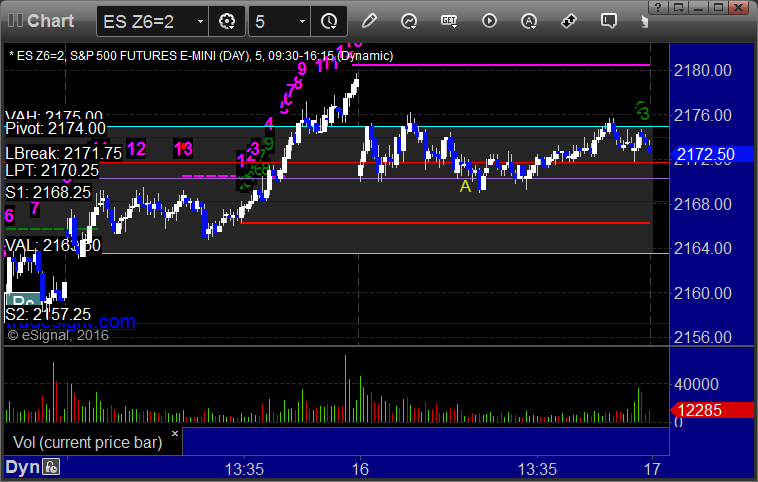Click the window pop-out menu icon
758x482 pixels.
point(679,8)
